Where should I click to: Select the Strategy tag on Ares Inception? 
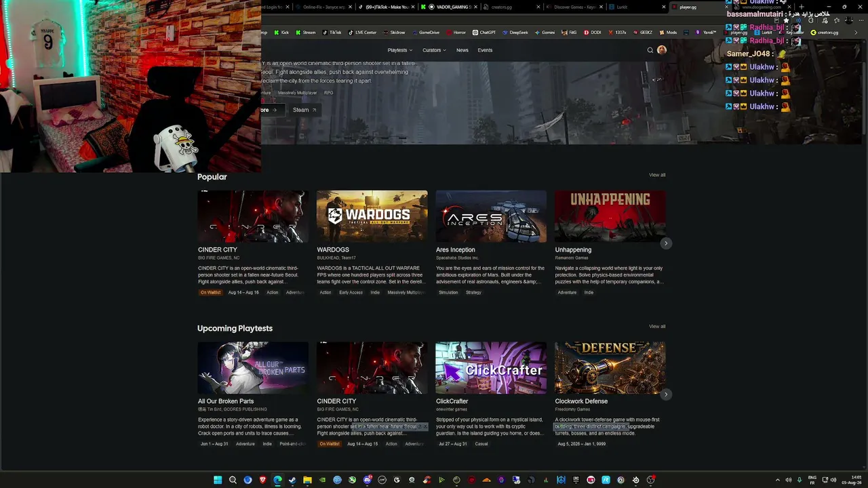click(x=473, y=293)
